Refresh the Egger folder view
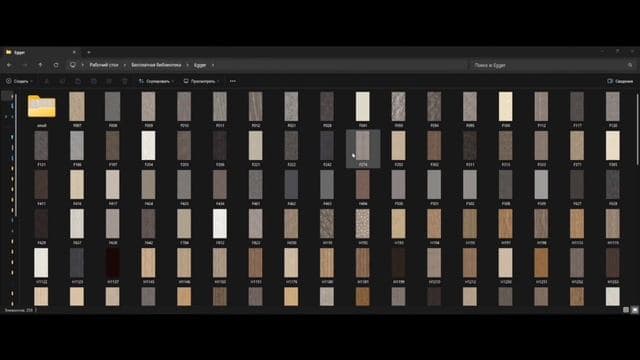Image resolution: width=640 pixels, height=360 pixels. click(x=56, y=65)
